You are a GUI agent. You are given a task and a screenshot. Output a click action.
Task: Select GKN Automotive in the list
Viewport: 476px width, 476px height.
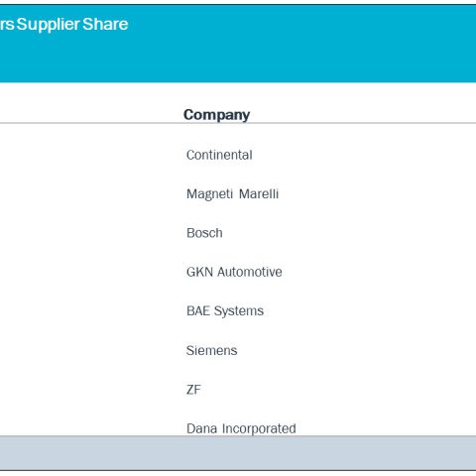pyautogui.click(x=234, y=272)
